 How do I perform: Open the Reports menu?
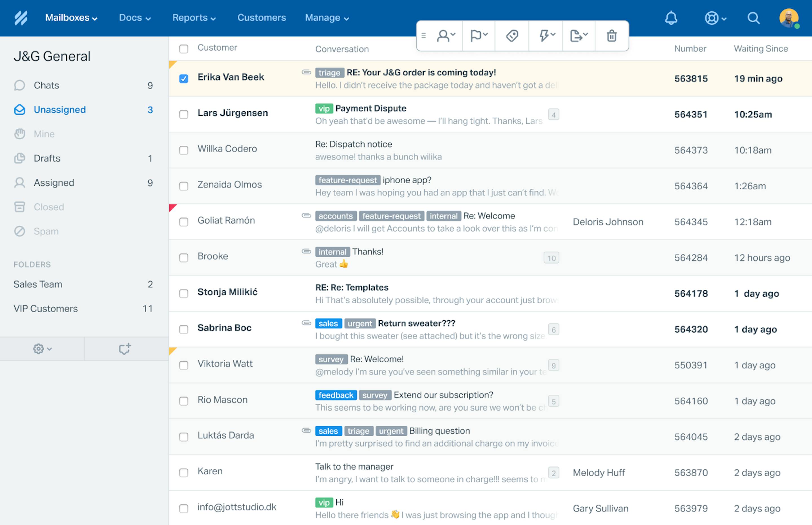click(x=193, y=18)
